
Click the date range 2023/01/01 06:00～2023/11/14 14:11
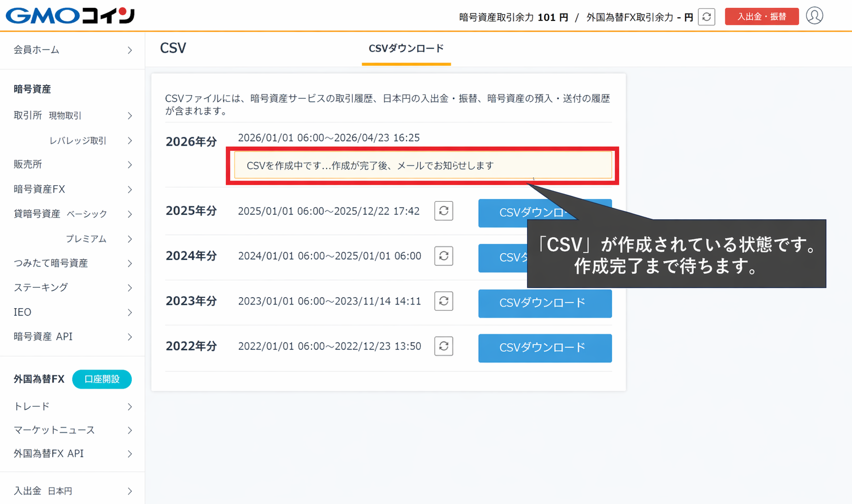(329, 301)
